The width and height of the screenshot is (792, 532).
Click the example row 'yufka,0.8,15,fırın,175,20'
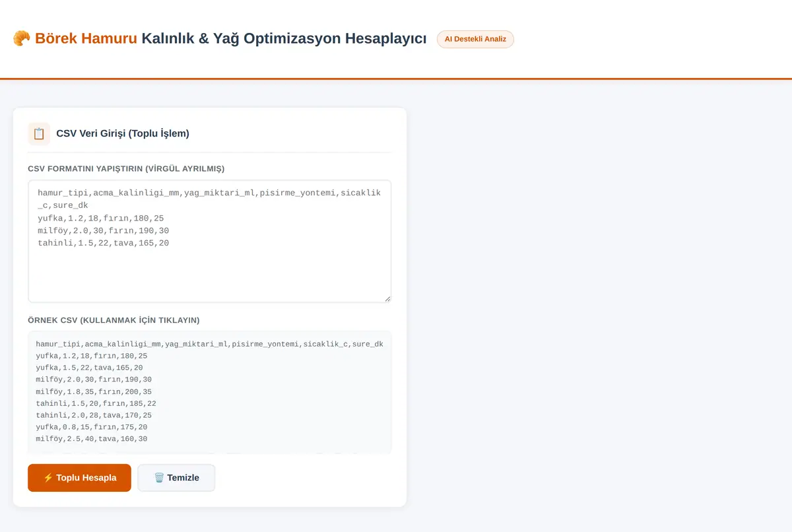click(x=92, y=427)
